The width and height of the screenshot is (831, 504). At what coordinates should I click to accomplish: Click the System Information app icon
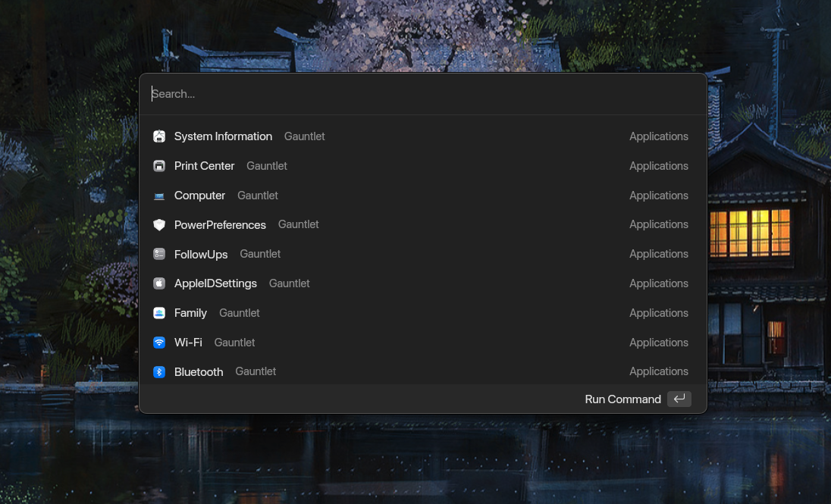tap(159, 136)
